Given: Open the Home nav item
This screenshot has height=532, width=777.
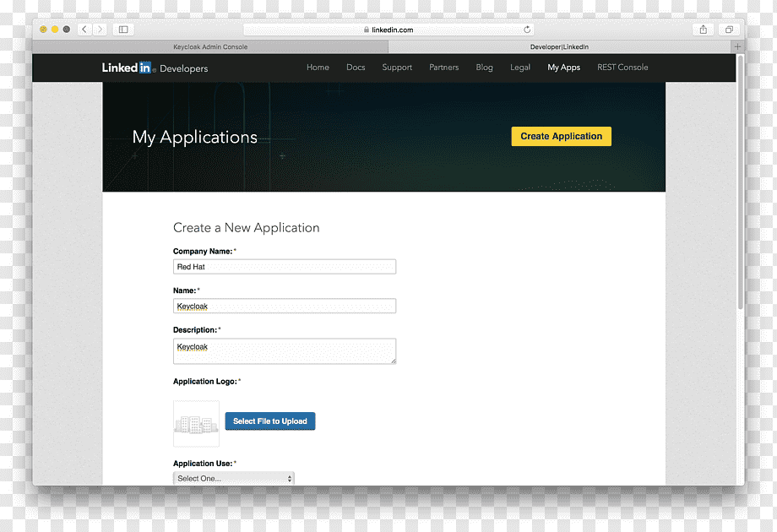Looking at the screenshot, I should coord(318,68).
